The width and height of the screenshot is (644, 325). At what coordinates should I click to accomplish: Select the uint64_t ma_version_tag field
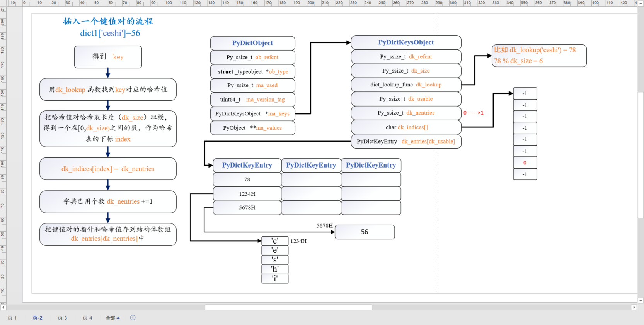coord(252,100)
